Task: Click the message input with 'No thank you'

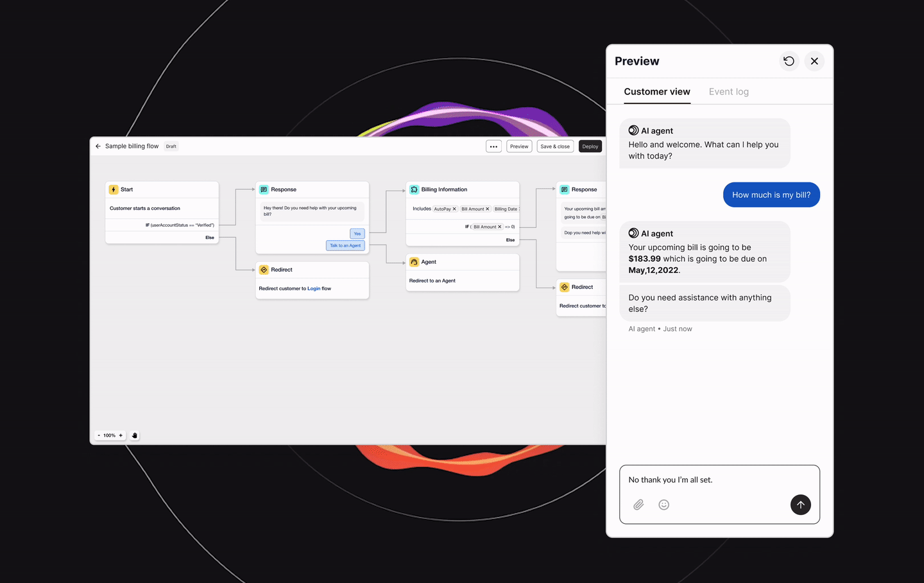Action: (719, 494)
